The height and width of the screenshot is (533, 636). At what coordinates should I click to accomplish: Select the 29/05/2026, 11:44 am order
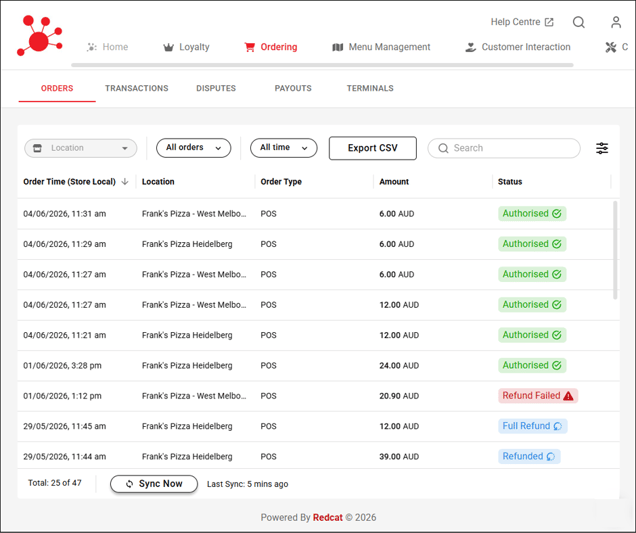coord(318,456)
